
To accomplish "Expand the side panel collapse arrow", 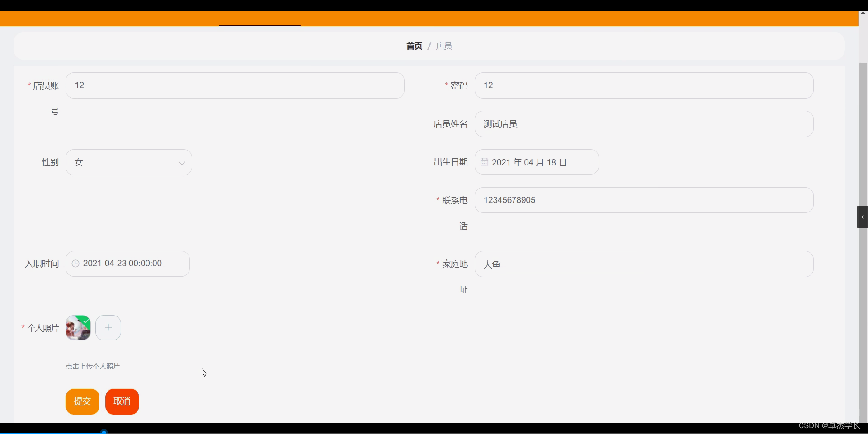I will coord(862,217).
